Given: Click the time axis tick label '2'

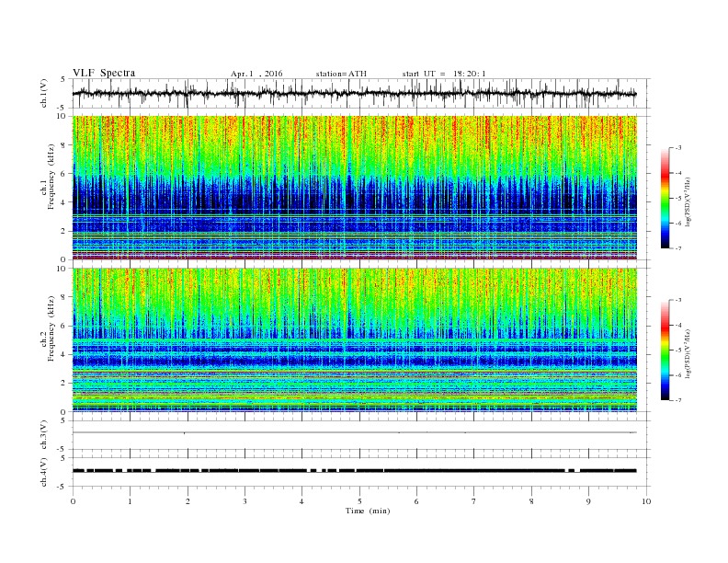Looking at the screenshot, I should pos(188,501).
